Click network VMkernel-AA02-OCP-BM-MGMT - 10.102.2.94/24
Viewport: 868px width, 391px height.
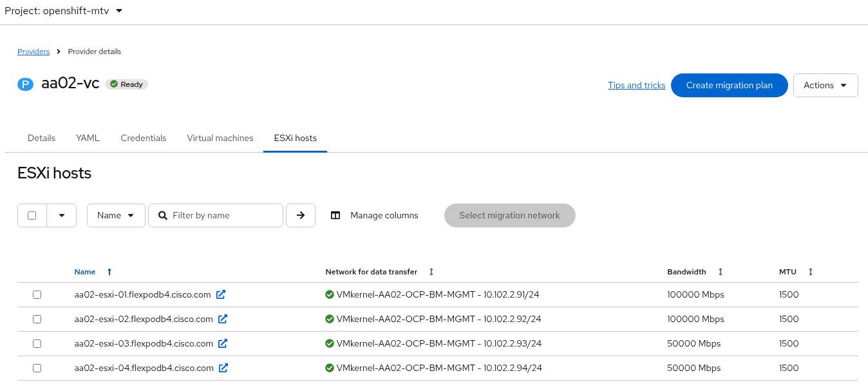click(439, 368)
